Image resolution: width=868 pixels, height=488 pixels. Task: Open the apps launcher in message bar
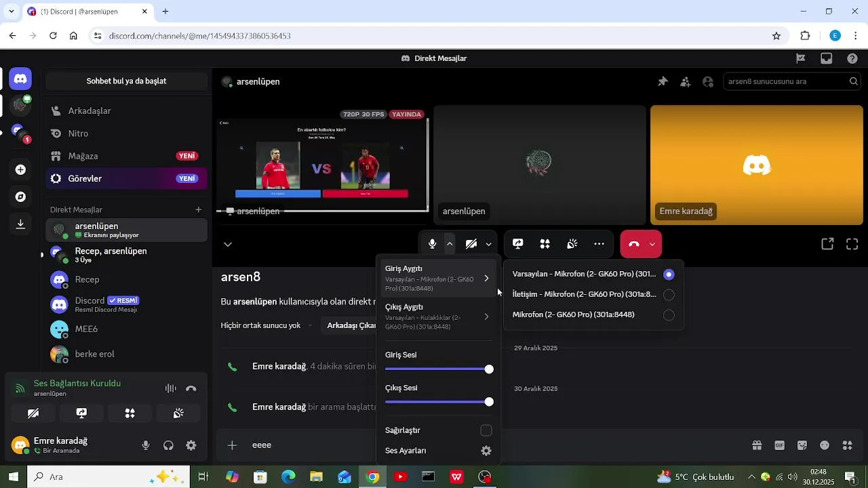(848, 445)
